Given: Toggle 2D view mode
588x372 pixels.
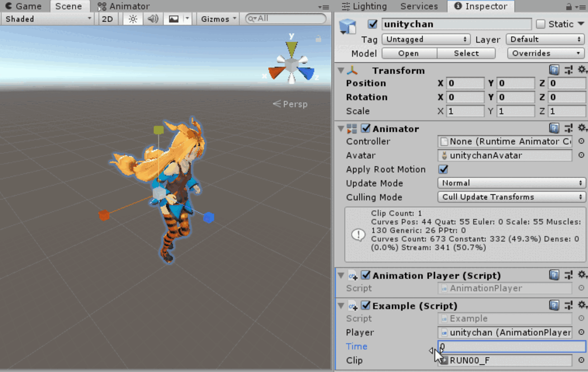Looking at the screenshot, I should click(x=108, y=19).
